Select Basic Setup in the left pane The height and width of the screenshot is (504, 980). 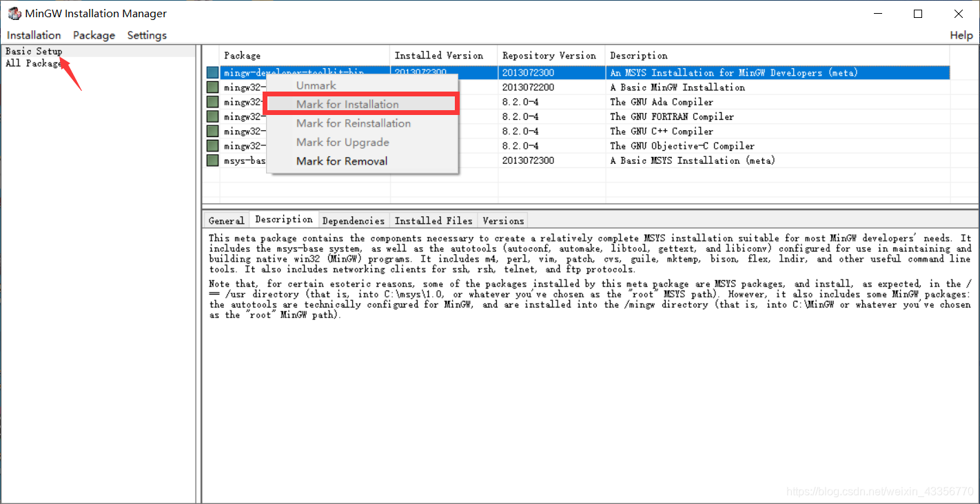click(34, 51)
